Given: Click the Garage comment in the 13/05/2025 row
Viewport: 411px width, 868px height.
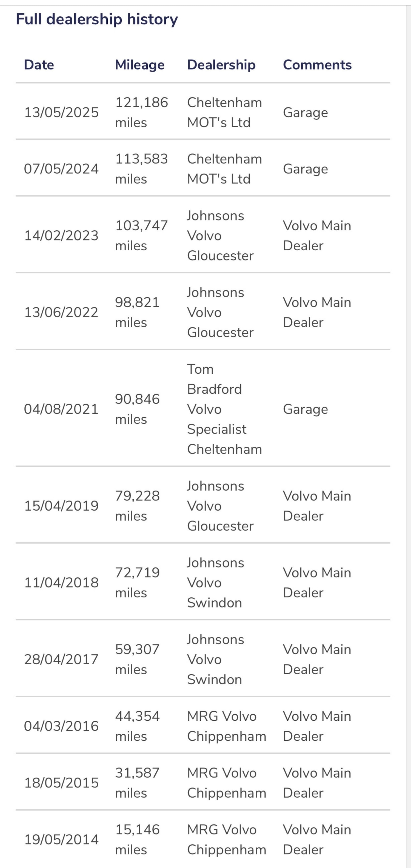Looking at the screenshot, I should [x=305, y=112].
